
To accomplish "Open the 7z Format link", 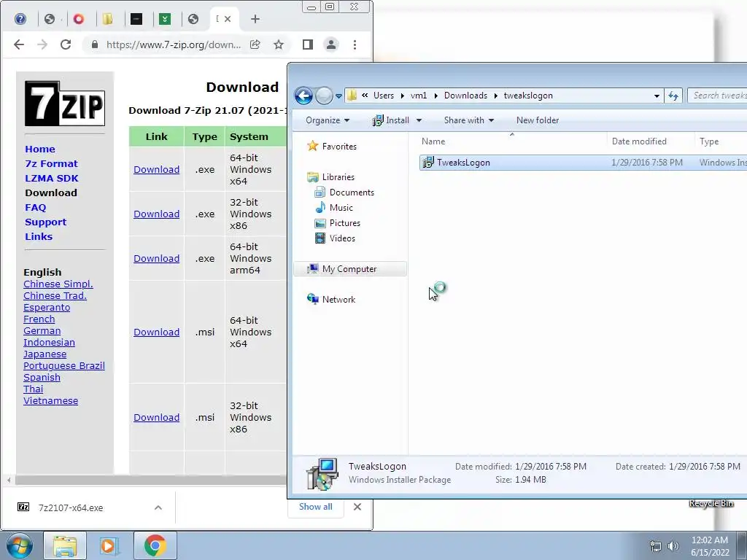I will click(51, 164).
